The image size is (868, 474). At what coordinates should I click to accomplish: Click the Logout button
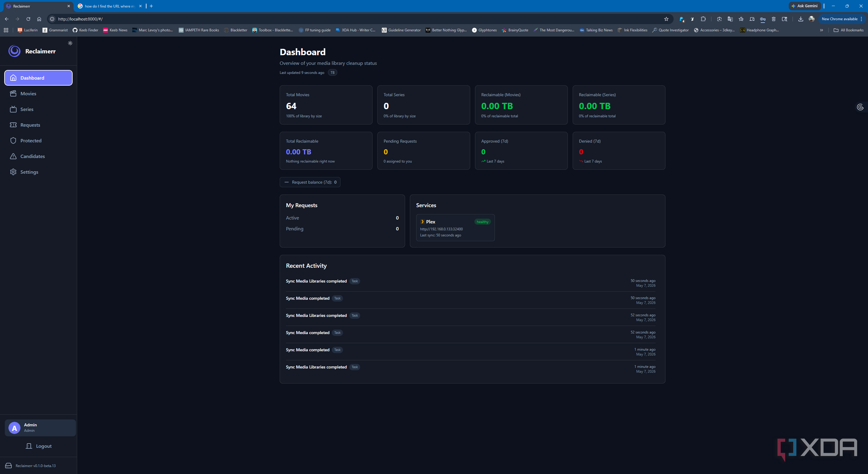38,446
